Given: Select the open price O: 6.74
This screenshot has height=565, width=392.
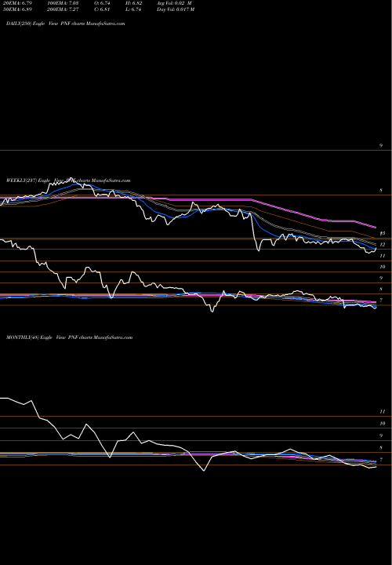Looking at the screenshot, I should tap(102, 3).
